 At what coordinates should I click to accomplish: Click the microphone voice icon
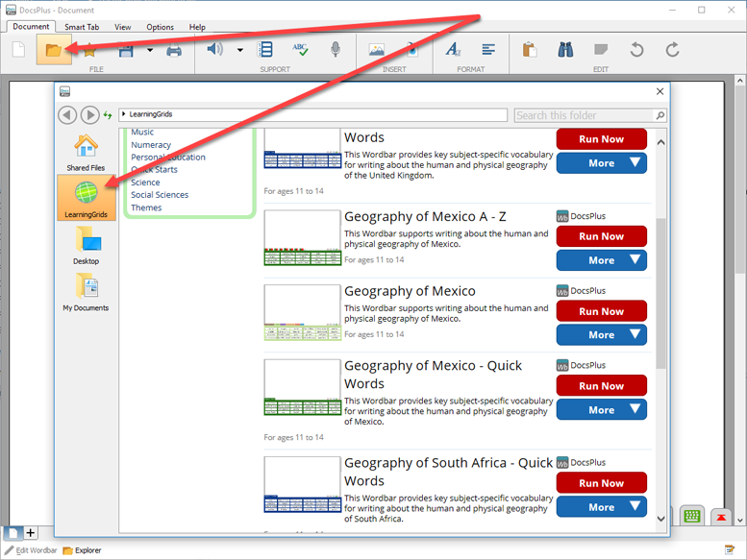coord(336,50)
